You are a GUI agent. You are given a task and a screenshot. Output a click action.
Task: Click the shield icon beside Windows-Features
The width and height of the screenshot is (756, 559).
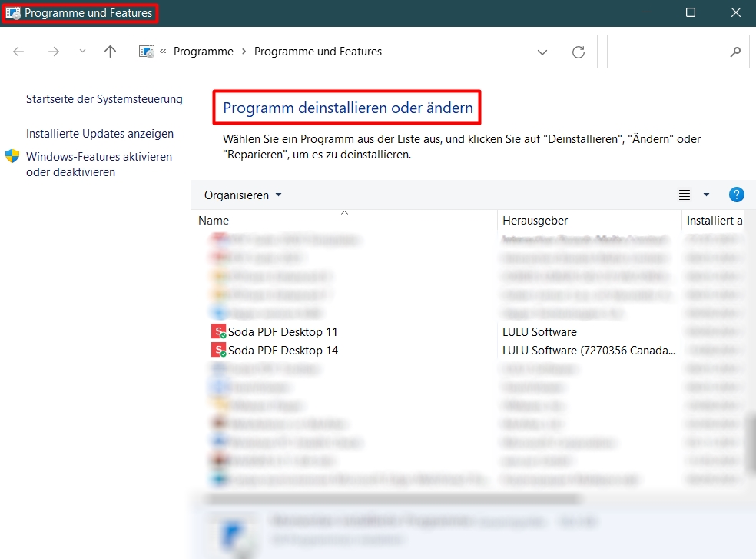point(12,156)
